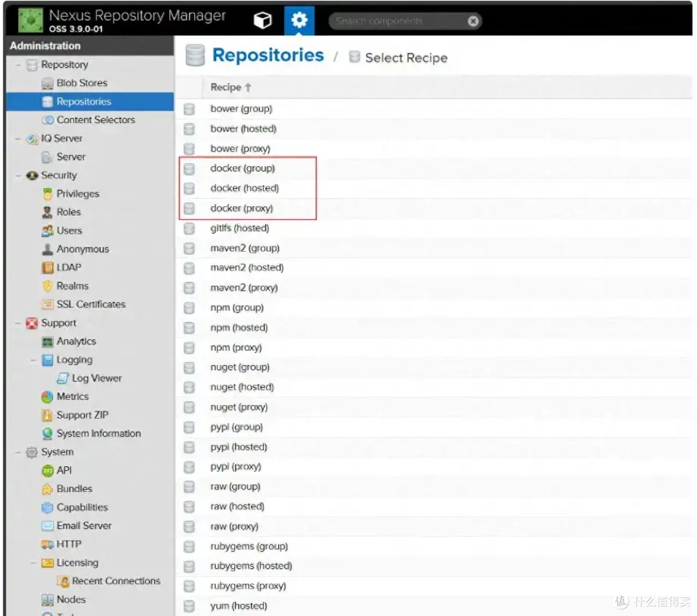Choose docker (proxy) recipe

[434, 208]
